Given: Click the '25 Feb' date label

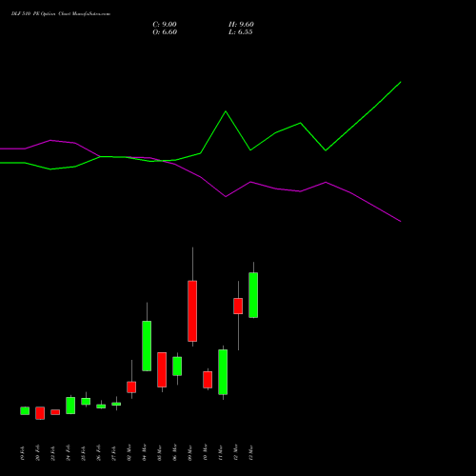Looking at the screenshot, I should pos(84,453).
